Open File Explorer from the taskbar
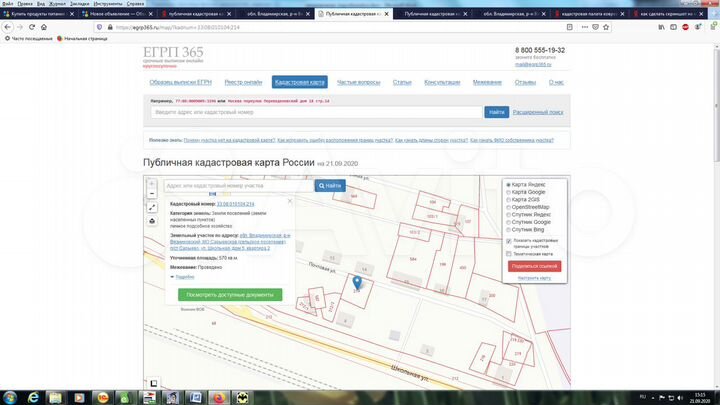 [x=56, y=398]
